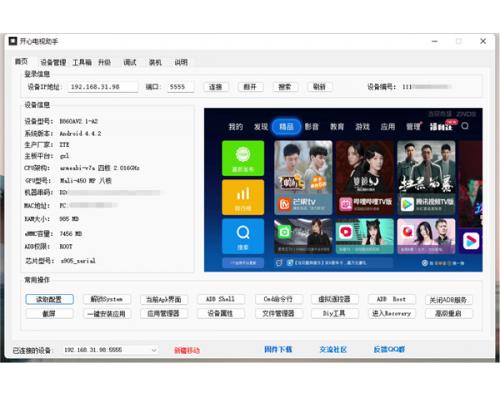This screenshot has width=500, height=397.
Task: Click the Mali-450 MP GPU value
Action: 86,181
